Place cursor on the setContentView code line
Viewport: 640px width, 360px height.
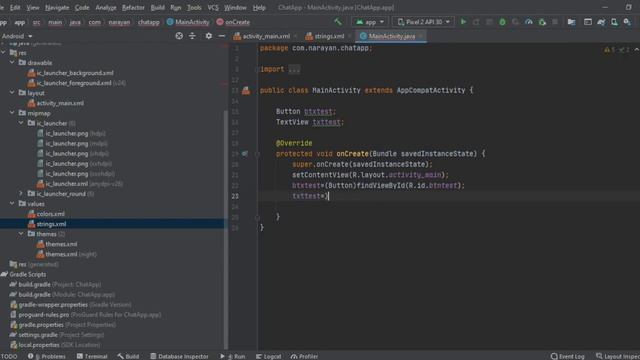tap(370, 175)
